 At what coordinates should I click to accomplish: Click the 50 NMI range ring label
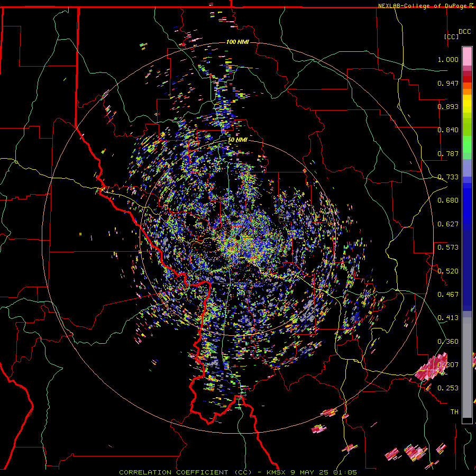(237, 140)
